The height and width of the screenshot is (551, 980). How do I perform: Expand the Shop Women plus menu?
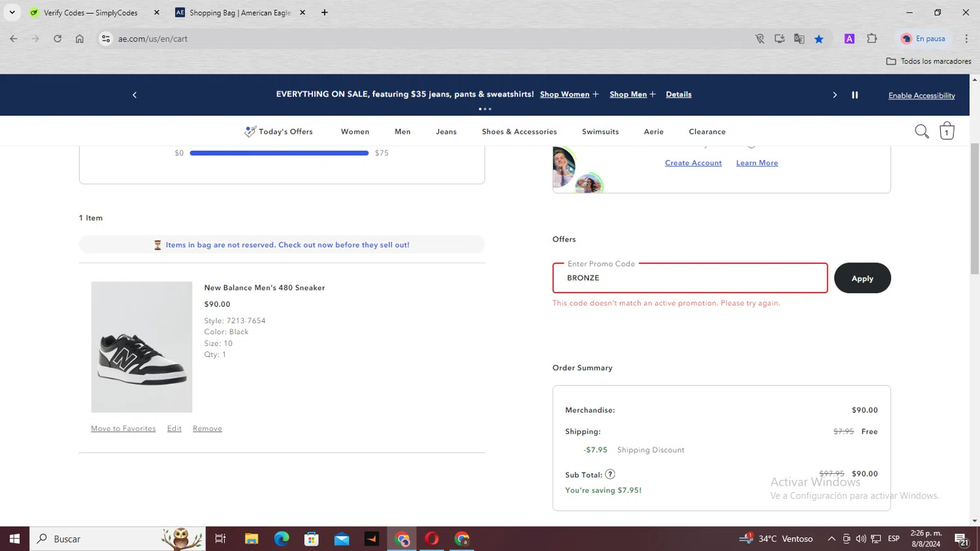[595, 95]
